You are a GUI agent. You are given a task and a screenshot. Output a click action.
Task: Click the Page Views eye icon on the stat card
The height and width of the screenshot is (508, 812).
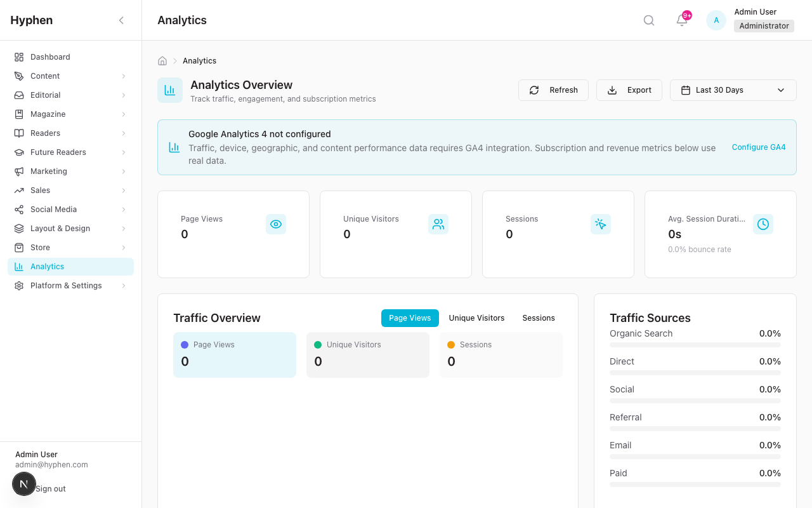[275, 224]
